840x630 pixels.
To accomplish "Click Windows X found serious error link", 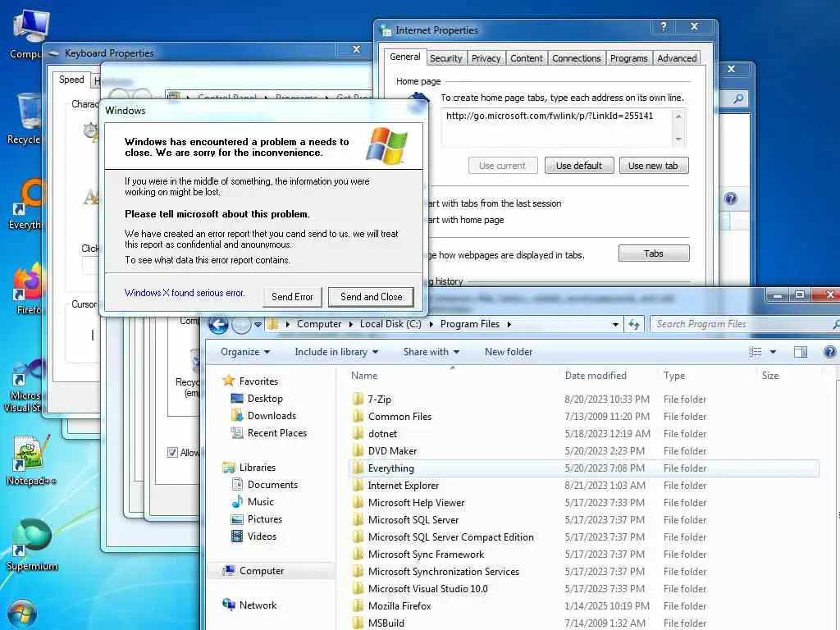I will tap(185, 293).
